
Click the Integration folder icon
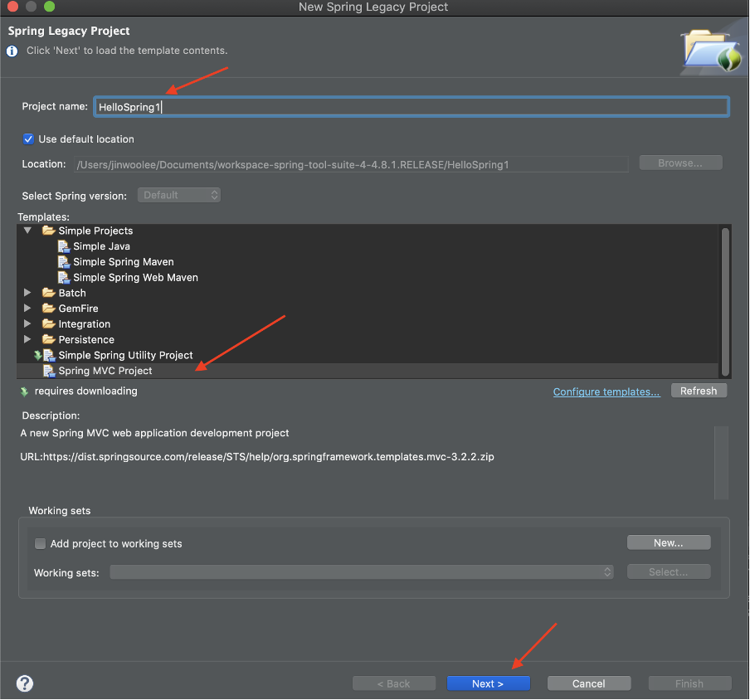(x=48, y=323)
